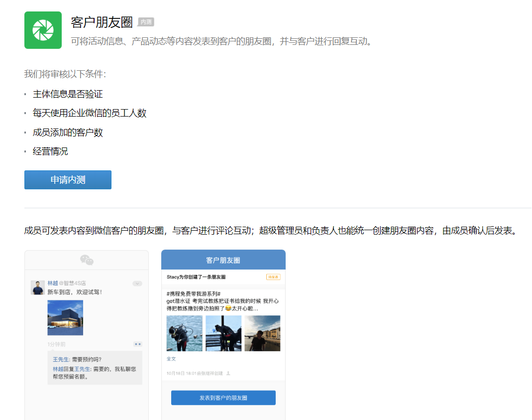The image size is (532, 420).
Task: Click the 发表到客户的朋友圈 button
Action: tap(223, 398)
